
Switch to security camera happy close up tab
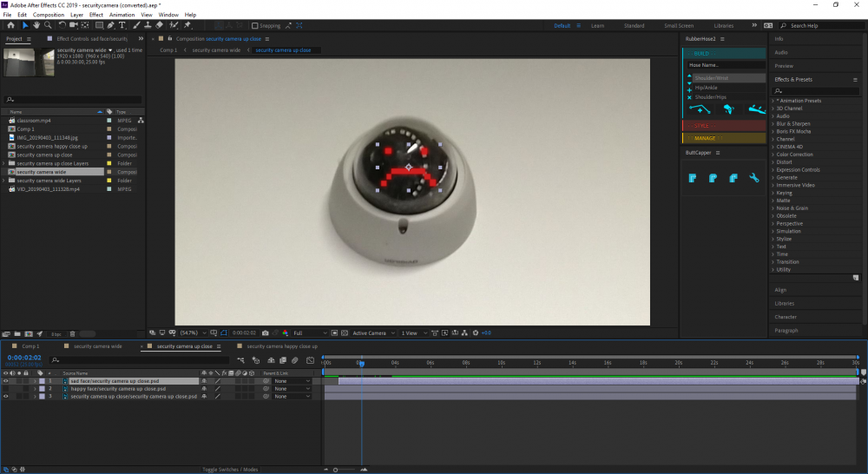click(x=280, y=346)
